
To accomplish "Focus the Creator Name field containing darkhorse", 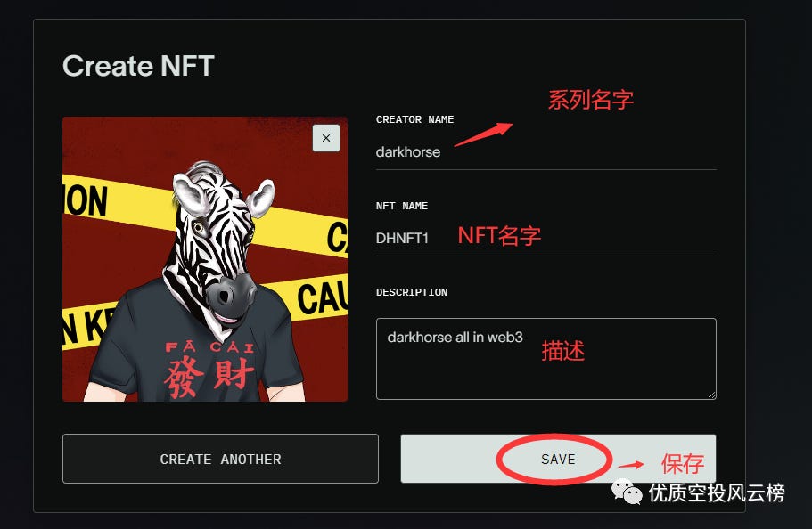I will coord(545,152).
